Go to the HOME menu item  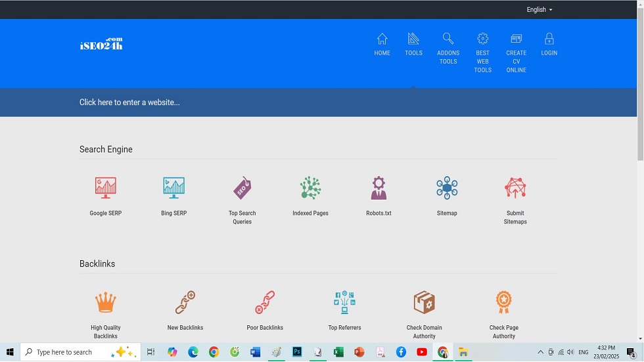pyautogui.click(x=382, y=45)
